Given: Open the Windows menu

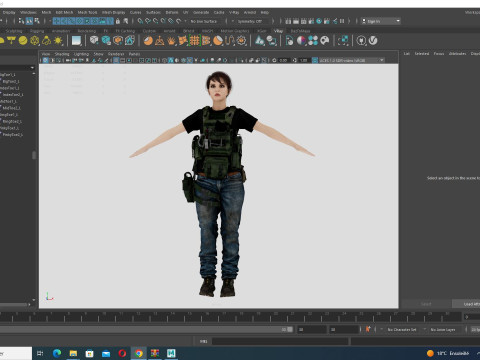Looking at the screenshot, I should pos(28,12).
